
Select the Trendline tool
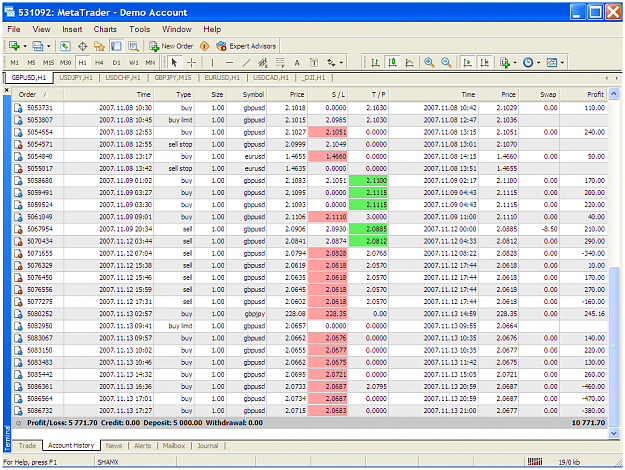246,63
